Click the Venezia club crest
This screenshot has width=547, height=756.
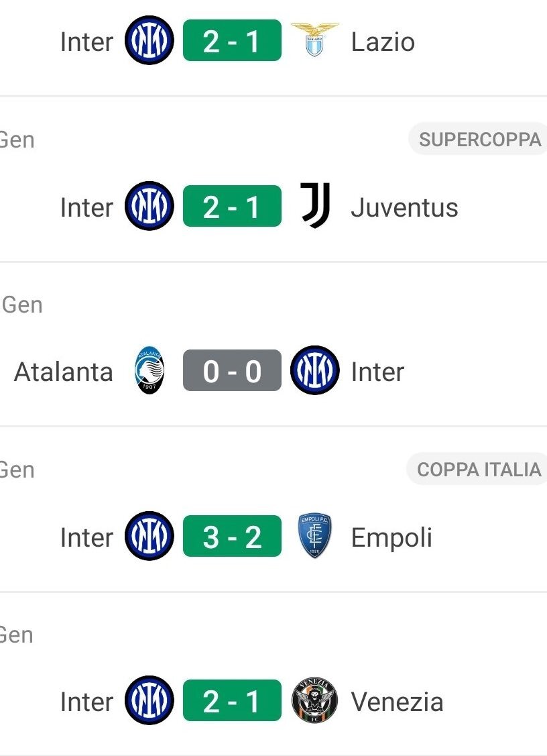[x=314, y=700]
